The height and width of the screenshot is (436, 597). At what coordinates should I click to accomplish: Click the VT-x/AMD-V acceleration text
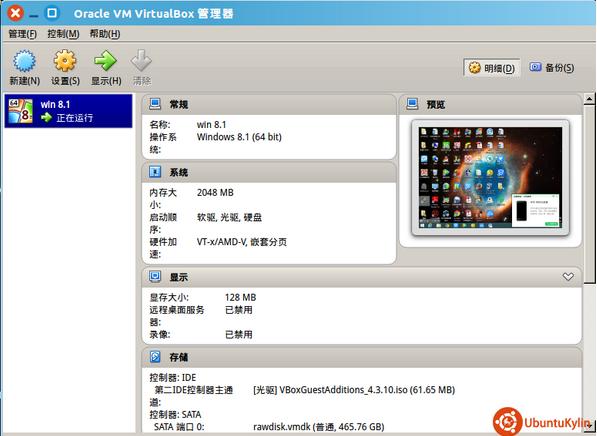coord(242,242)
